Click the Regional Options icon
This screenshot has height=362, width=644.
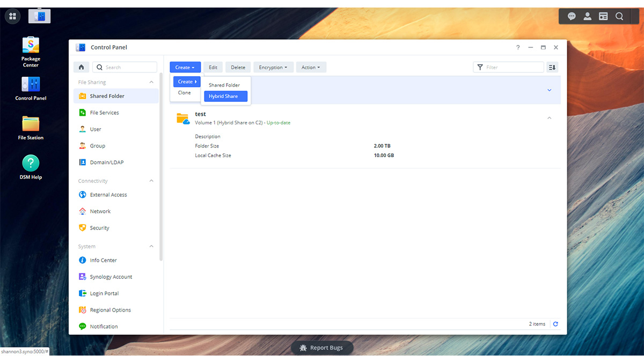click(x=82, y=310)
